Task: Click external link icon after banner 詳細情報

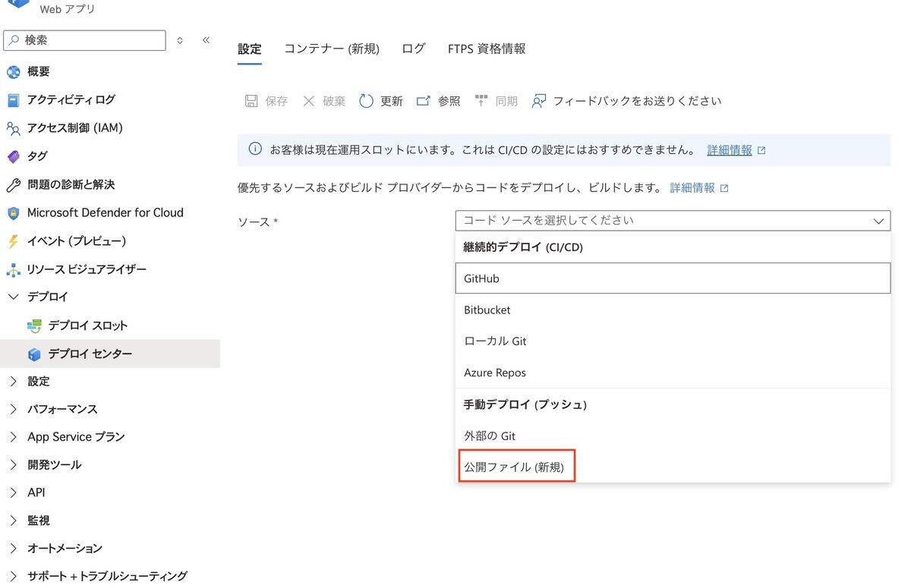Action: 761,150
